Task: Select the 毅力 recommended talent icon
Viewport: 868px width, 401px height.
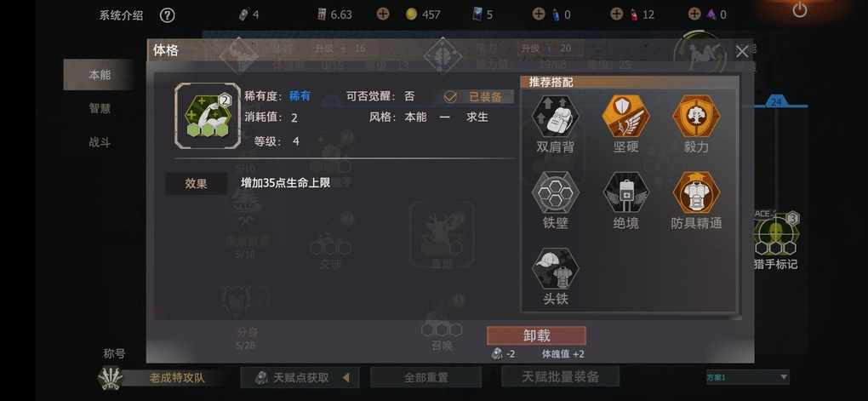Action: (x=696, y=116)
